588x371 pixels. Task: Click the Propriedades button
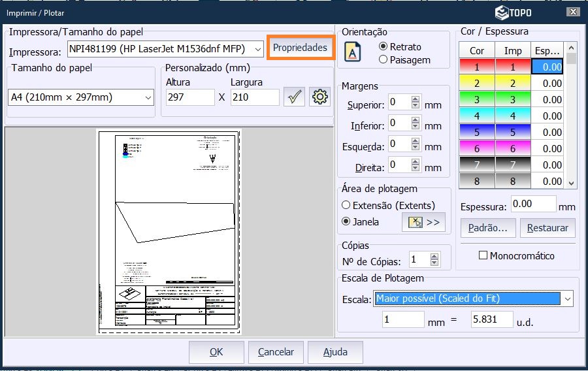300,48
